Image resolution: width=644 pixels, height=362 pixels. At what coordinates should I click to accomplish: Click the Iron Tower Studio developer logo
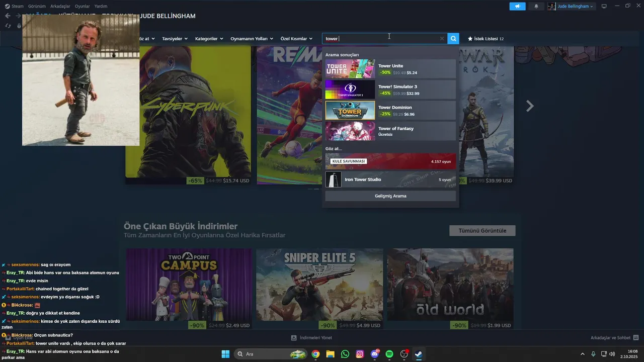[334, 179]
